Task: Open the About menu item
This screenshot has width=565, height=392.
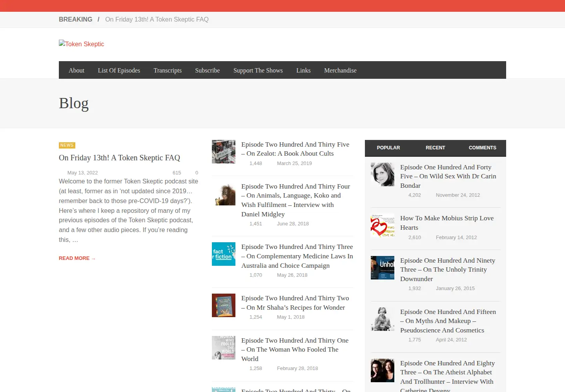Action: pos(77,70)
